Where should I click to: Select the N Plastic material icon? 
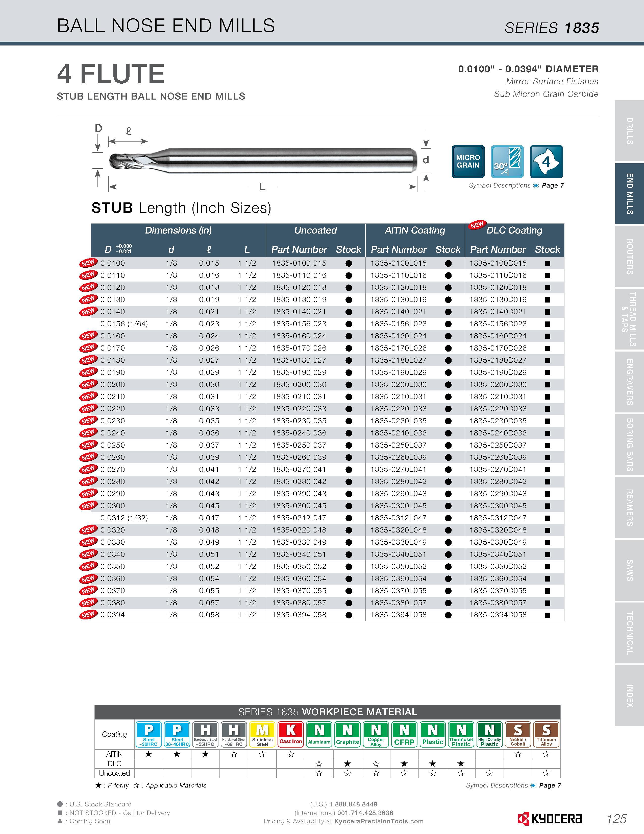click(433, 734)
